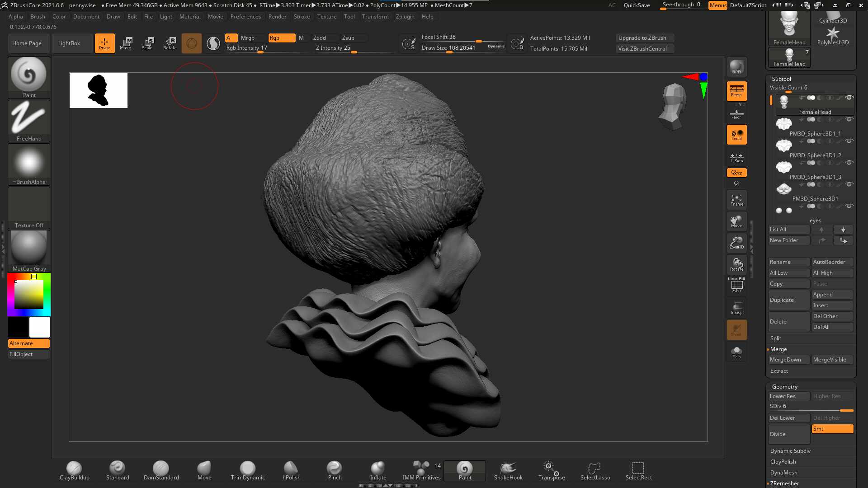Open the Stroke menu
This screenshot has width=868, height=488.
(x=302, y=17)
